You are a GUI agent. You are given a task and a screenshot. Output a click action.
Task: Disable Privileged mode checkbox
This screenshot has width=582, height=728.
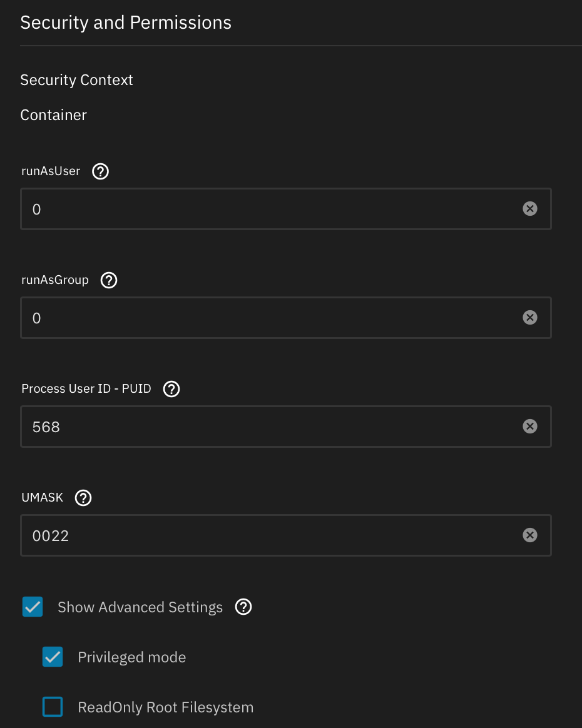[53, 657]
